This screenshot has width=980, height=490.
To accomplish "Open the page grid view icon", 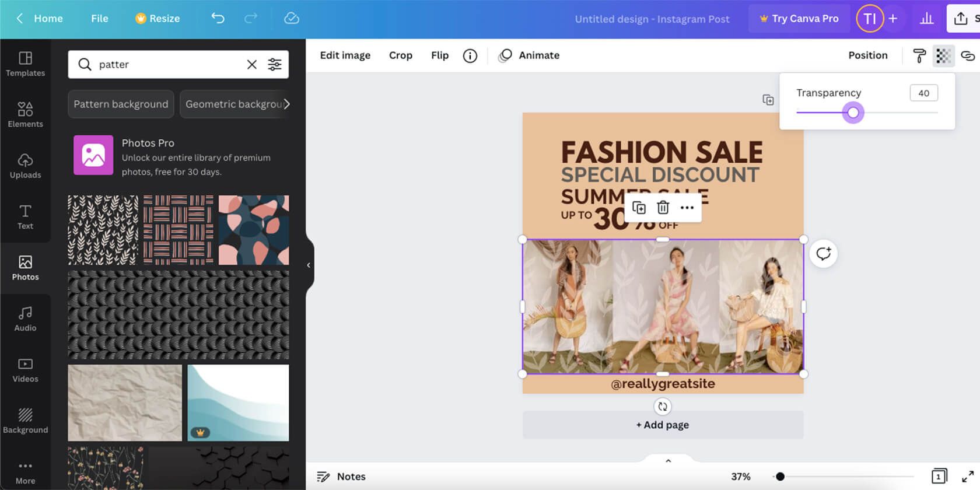I will (939, 477).
